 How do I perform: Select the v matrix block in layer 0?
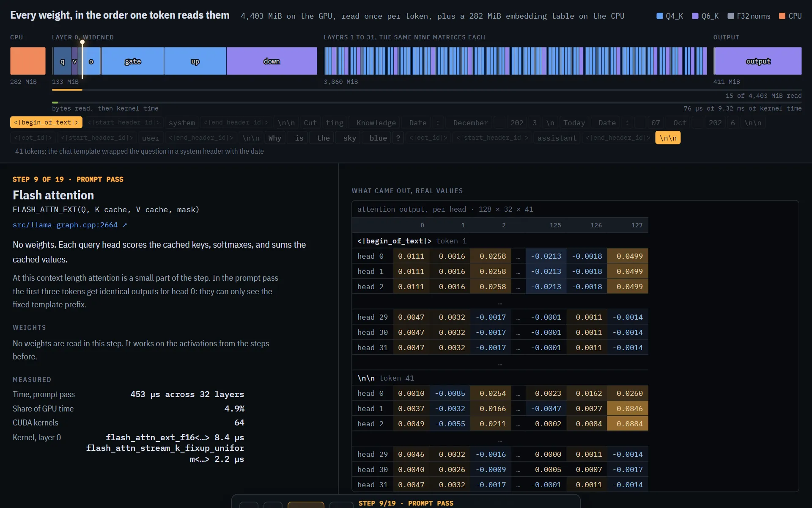click(74, 61)
